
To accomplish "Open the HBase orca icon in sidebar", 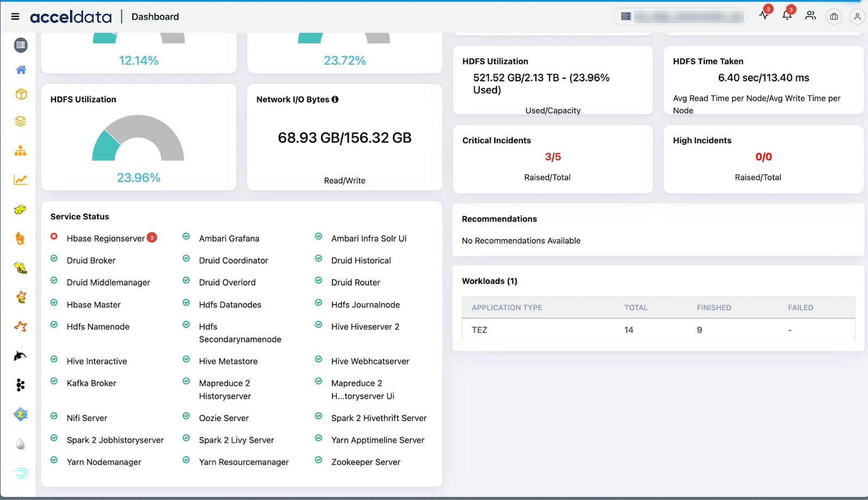I will (x=21, y=356).
